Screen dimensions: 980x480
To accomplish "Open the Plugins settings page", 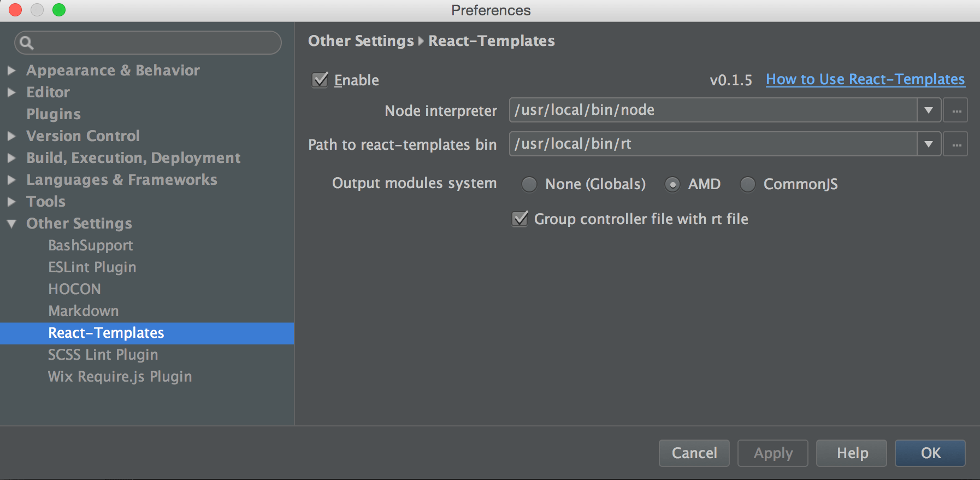I will coord(54,114).
